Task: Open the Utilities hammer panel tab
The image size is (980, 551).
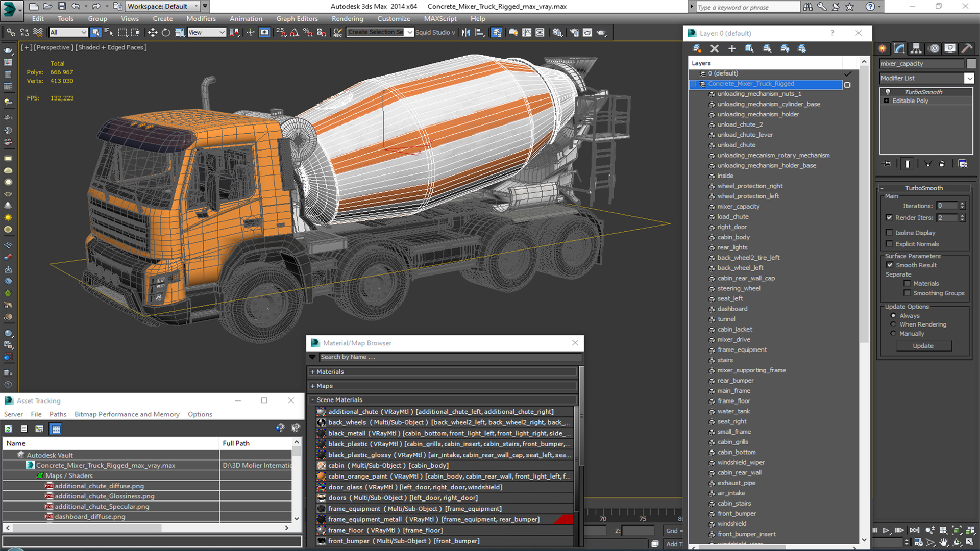Action: tap(966, 48)
